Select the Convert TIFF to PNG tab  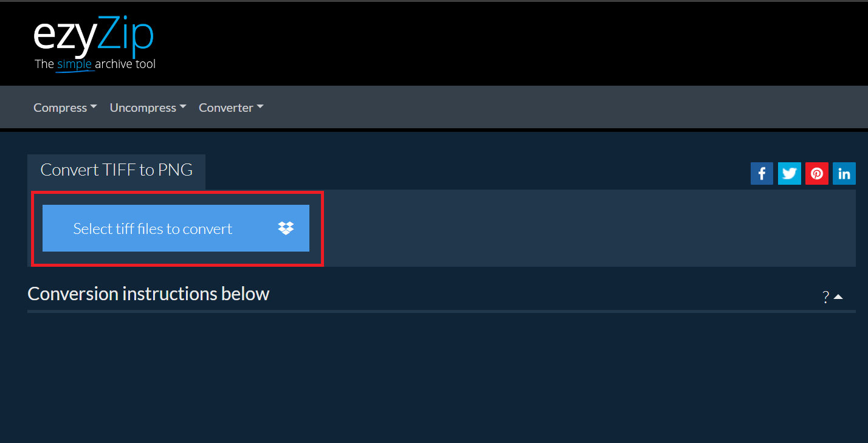(x=116, y=170)
